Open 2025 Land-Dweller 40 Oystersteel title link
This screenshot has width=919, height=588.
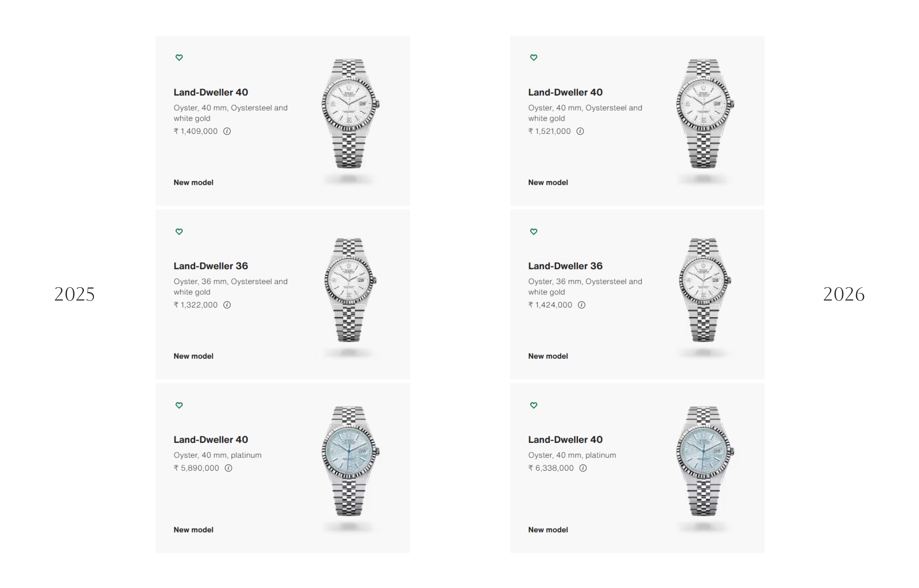pos(211,92)
